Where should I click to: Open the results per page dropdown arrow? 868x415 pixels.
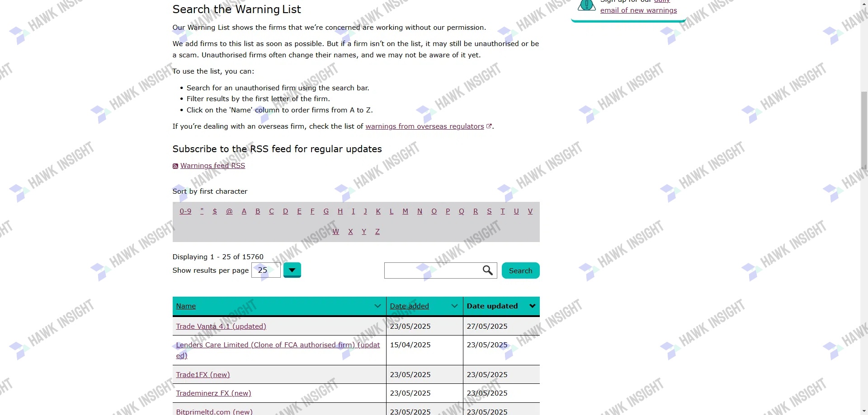292,270
